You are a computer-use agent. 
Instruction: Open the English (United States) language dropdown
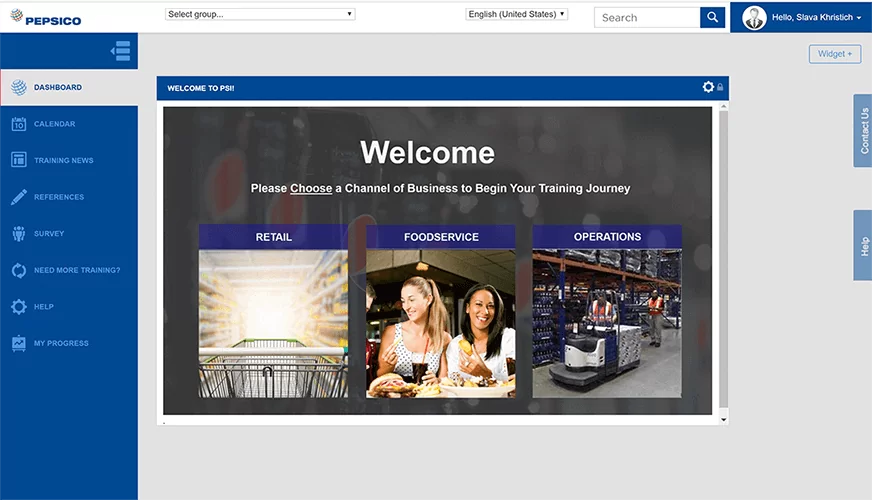pyautogui.click(x=517, y=14)
